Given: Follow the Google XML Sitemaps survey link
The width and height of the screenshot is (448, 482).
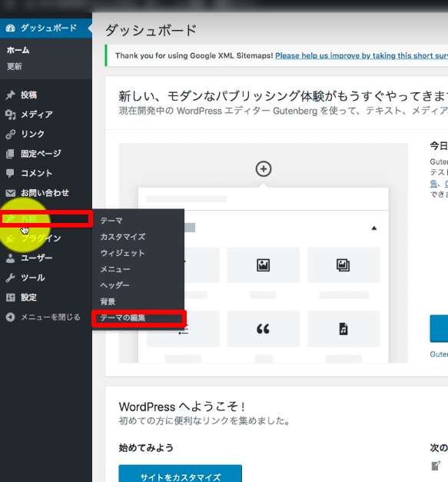Looking at the screenshot, I should (x=361, y=55).
